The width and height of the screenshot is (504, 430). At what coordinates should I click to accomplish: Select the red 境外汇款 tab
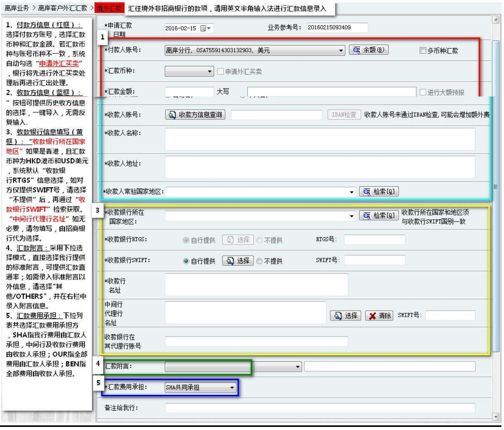pos(109,8)
